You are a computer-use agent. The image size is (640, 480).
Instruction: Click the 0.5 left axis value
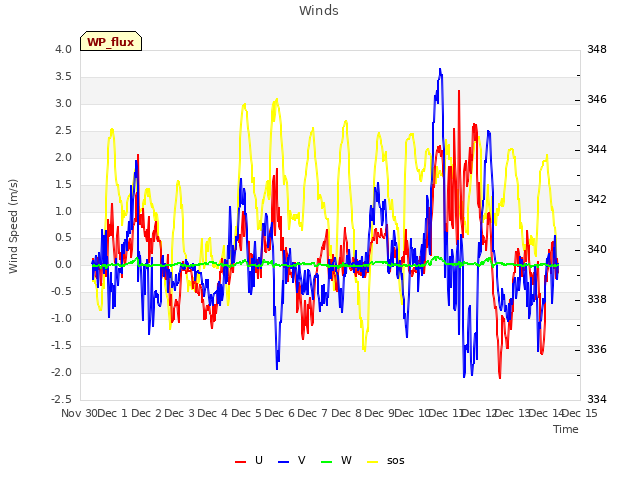pos(63,238)
